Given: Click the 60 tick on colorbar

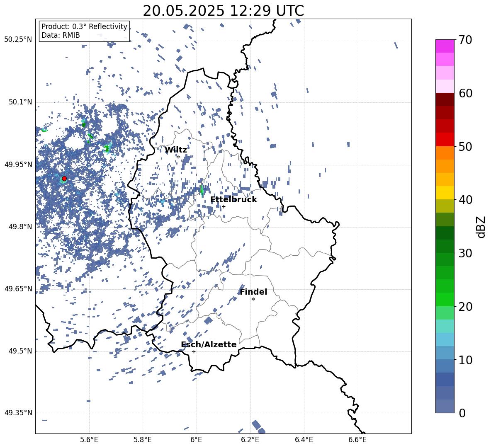Looking at the screenshot, I should point(466,93).
